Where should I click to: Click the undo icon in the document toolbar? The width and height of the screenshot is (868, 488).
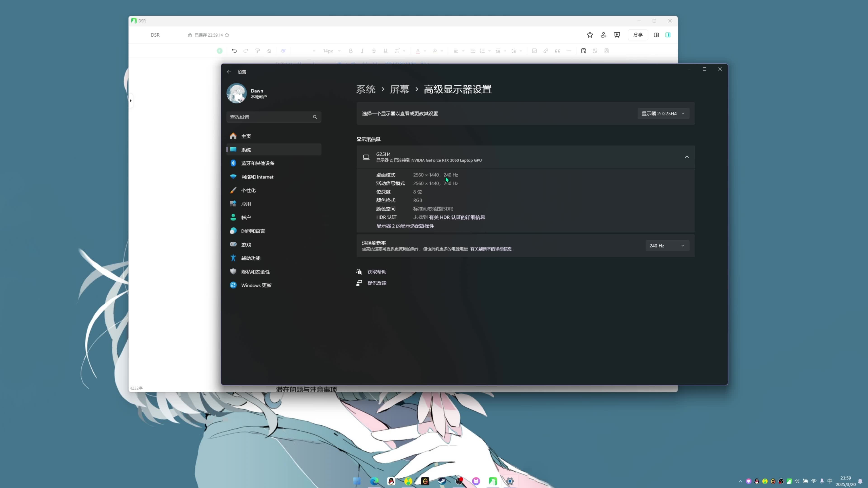234,51
